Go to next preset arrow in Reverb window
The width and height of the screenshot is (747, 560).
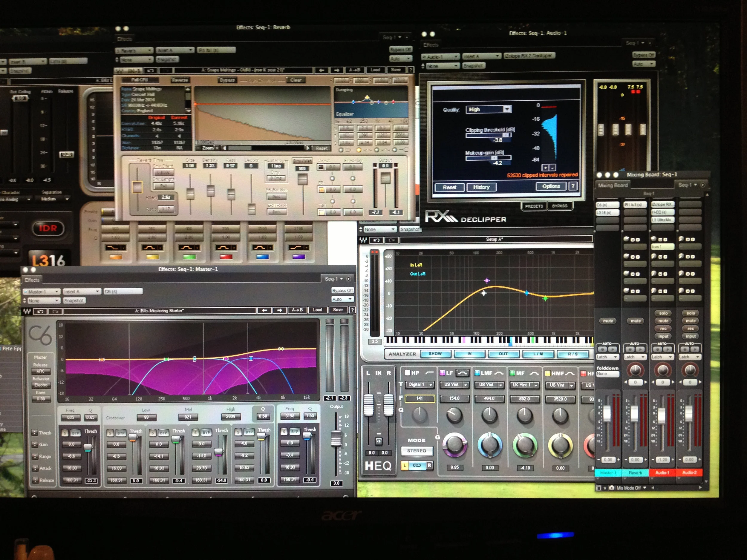(337, 70)
